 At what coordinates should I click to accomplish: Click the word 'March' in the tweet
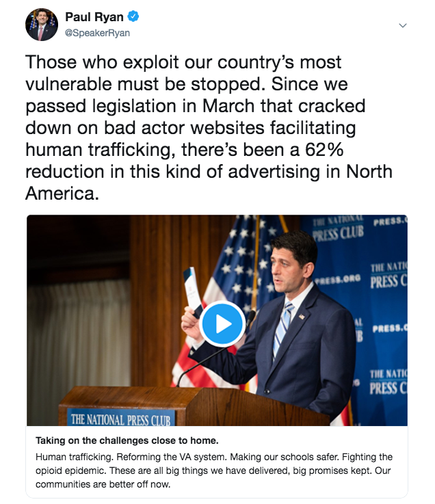pyautogui.click(x=211, y=107)
